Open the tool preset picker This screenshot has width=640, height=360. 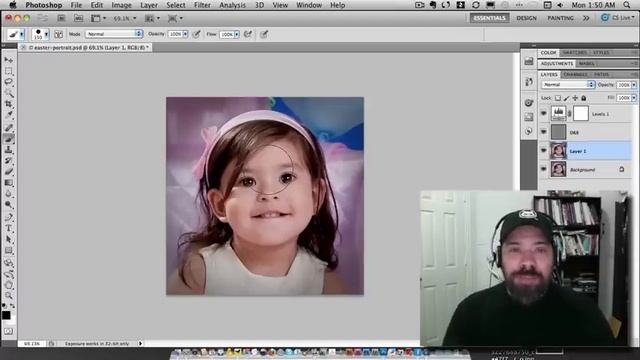(16, 34)
